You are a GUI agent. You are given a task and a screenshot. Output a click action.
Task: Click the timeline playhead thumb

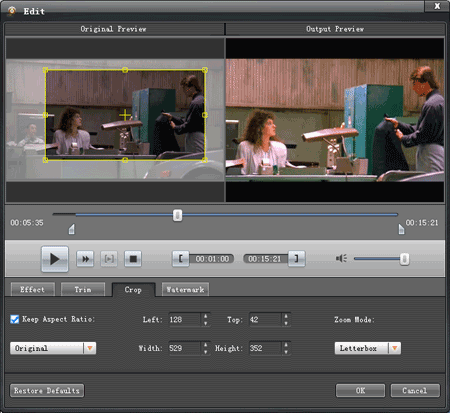177,215
